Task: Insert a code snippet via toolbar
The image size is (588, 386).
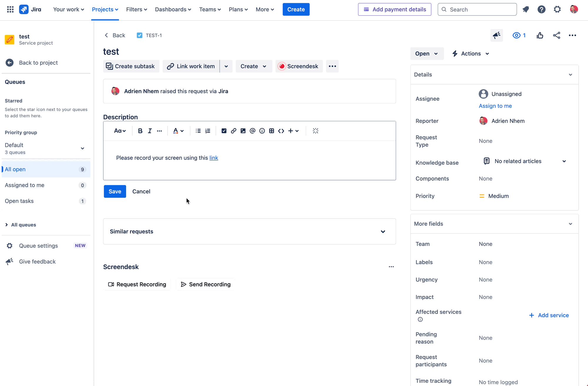Action: coord(281,131)
